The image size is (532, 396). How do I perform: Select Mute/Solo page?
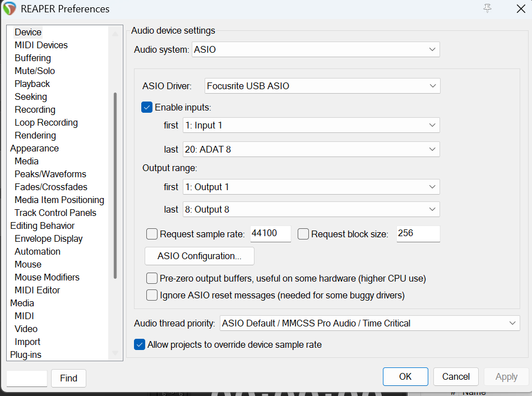pyautogui.click(x=35, y=71)
